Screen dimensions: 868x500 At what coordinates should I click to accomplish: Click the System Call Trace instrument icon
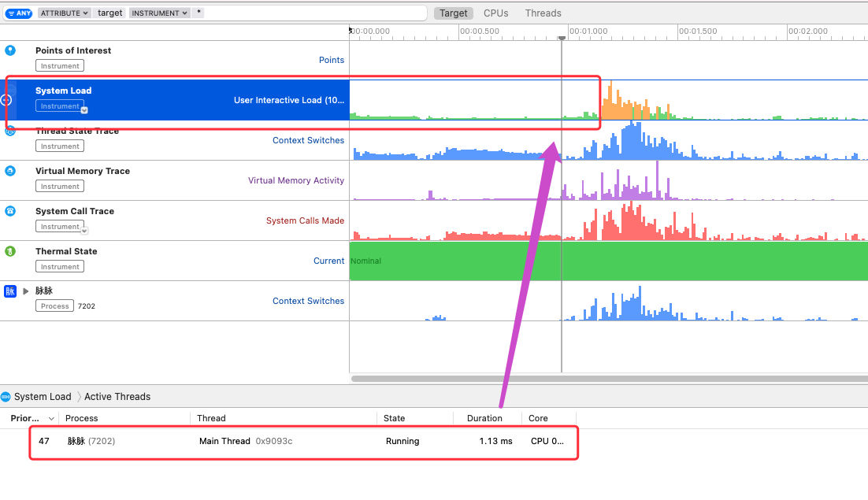pos(10,211)
